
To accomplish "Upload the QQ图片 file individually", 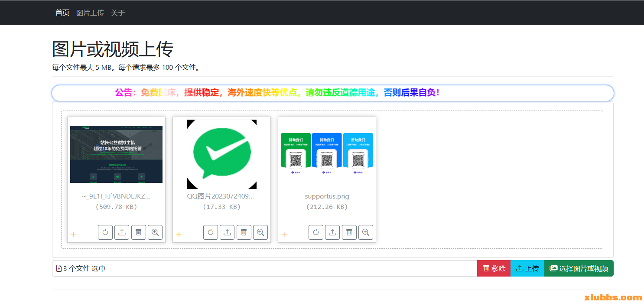I will tap(227, 232).
